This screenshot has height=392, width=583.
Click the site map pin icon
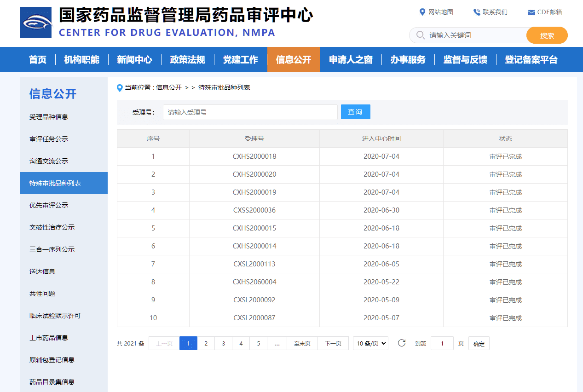(x=422, y=12)
